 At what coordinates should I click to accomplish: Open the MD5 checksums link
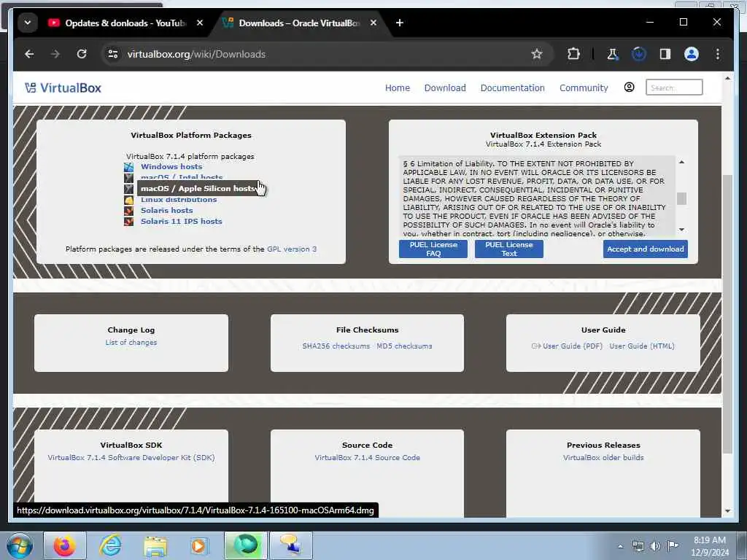404,346
